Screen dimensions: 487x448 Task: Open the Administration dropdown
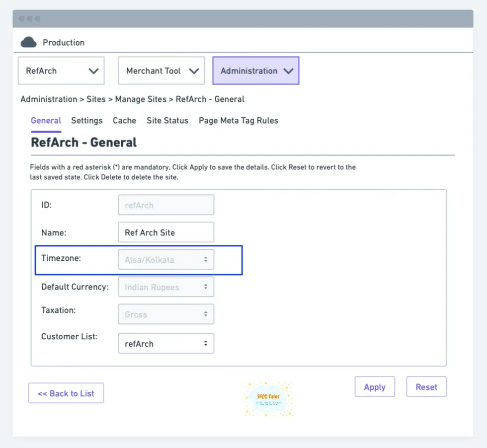[255, 71]
